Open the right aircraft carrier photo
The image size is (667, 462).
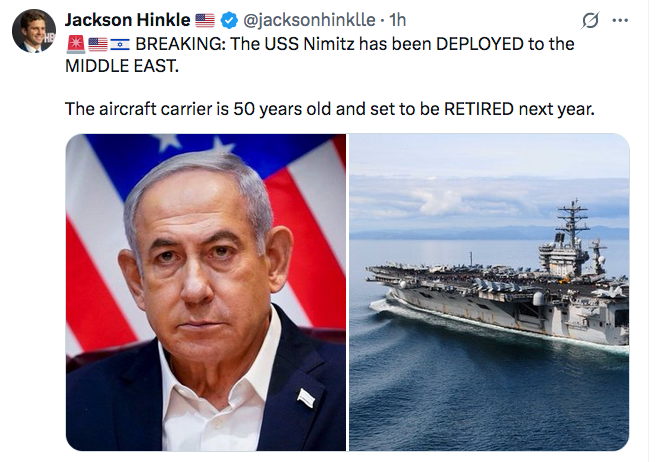coord(489,292)
